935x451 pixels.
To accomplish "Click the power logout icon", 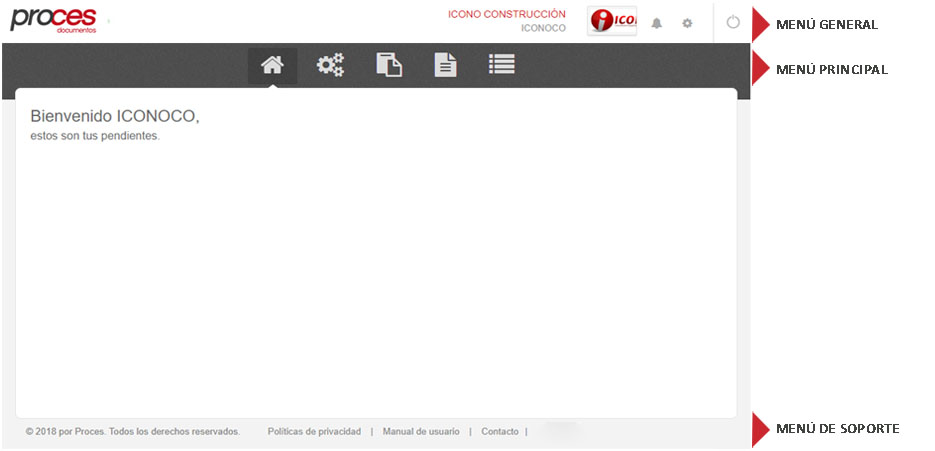I will (733, 22).
